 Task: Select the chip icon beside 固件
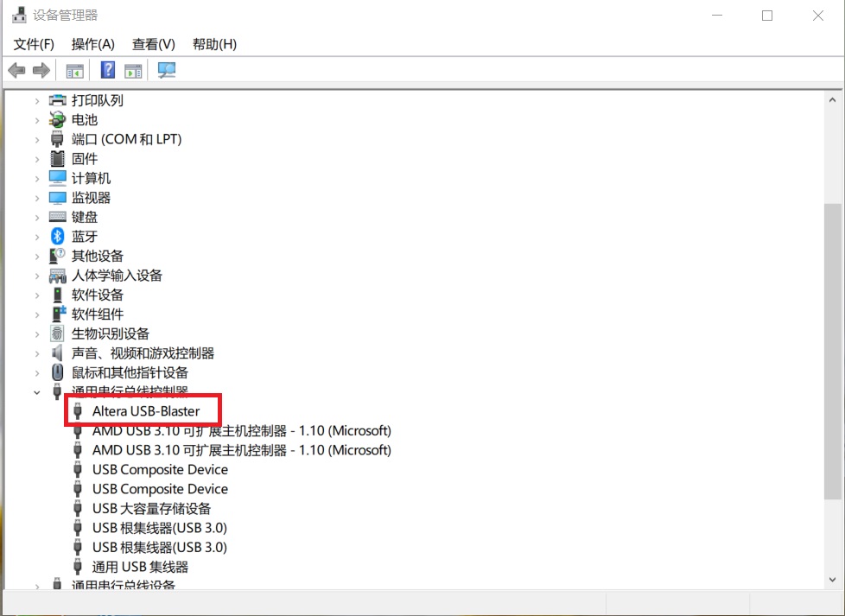coord(58,158)
